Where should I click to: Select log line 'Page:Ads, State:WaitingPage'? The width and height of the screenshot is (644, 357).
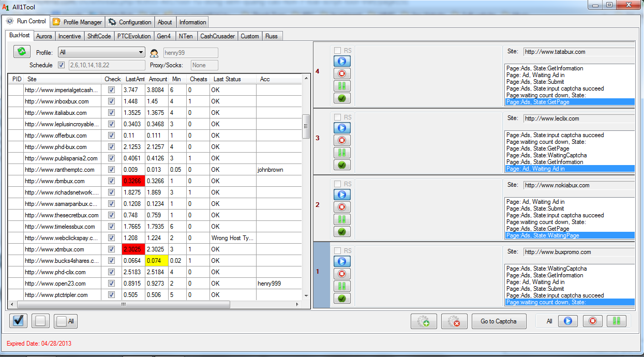pos(570,235)
